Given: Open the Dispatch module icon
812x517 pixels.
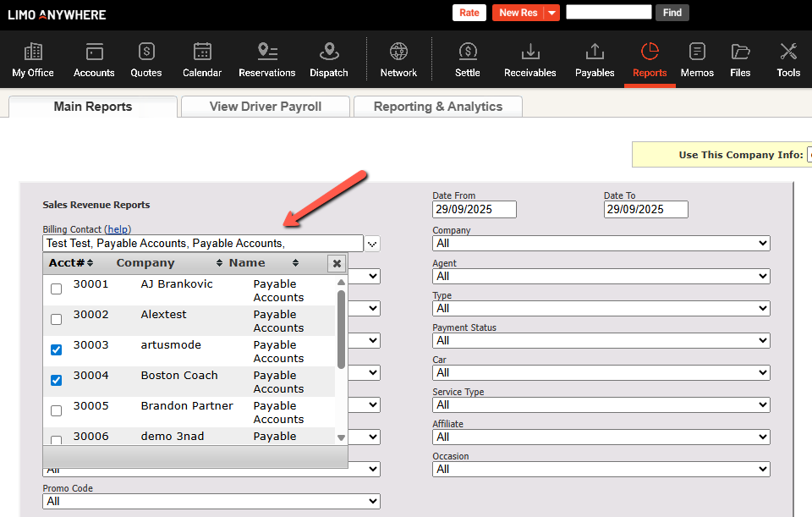Looking at the screenshot, I should point(328,52).
